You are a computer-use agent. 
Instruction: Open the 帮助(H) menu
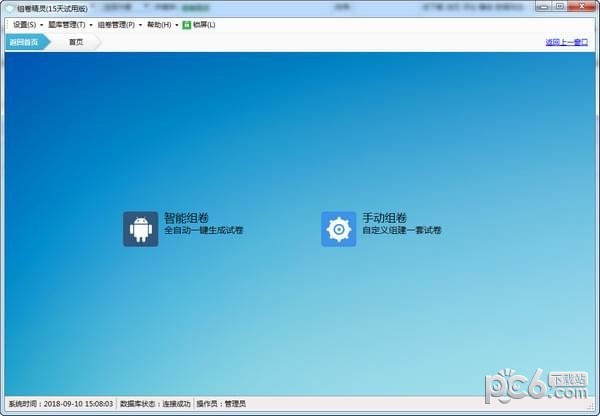[158, 24]
